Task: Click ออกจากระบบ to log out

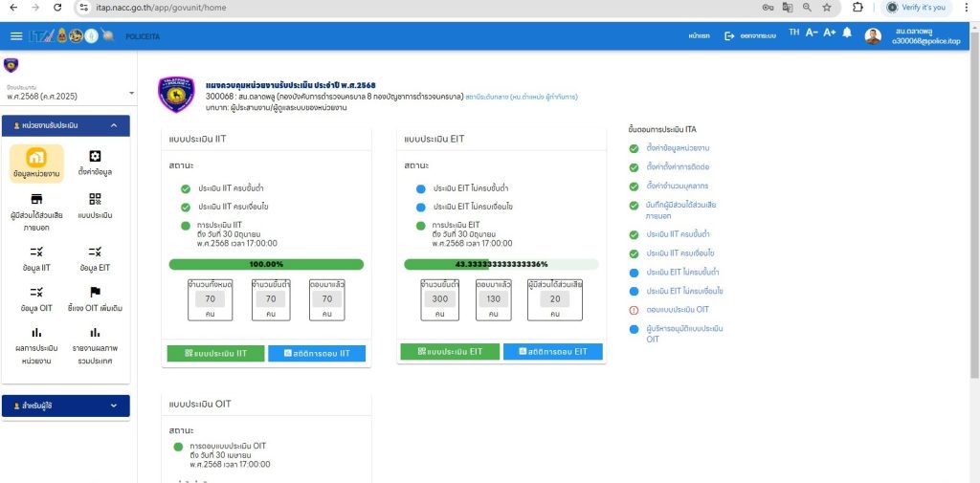Action: click(750, 36)
